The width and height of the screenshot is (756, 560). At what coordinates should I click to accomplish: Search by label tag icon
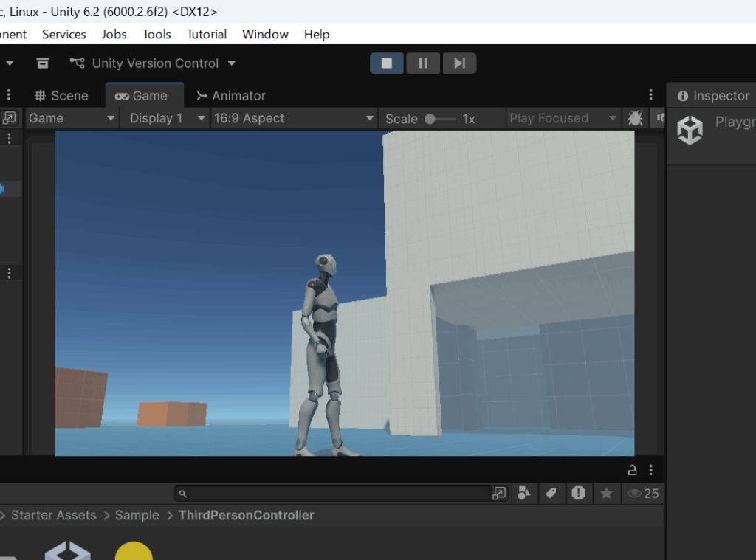coord(551,494)
